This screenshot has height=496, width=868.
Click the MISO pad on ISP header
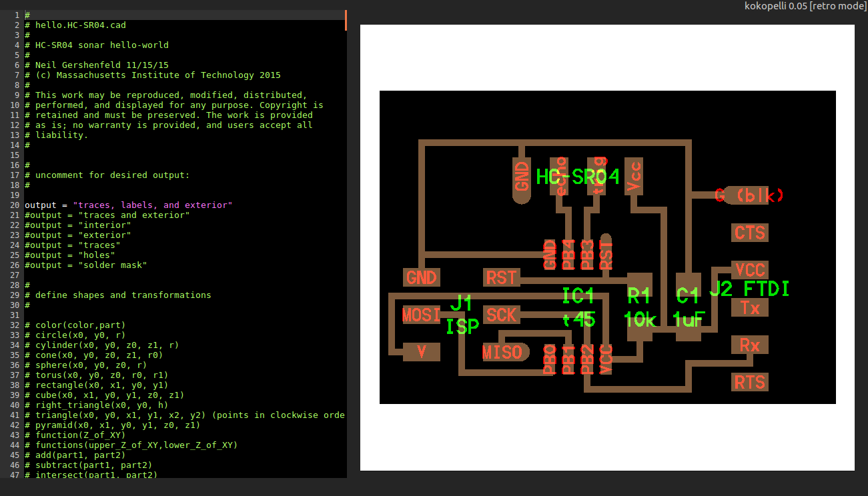(x=505, y=351)
